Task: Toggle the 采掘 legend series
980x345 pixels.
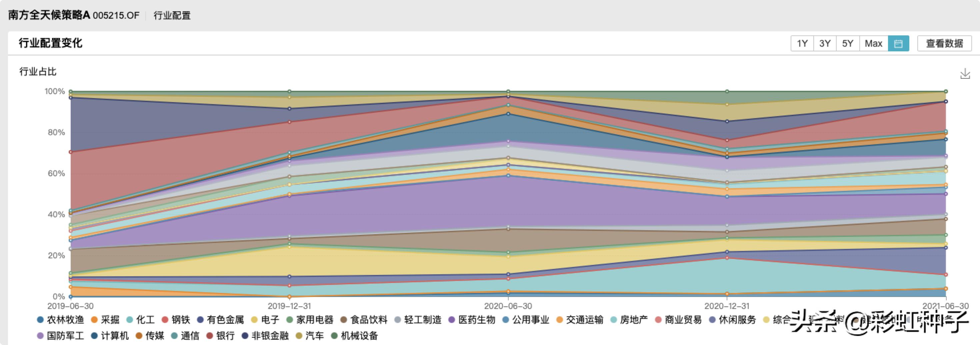Action: [105, 320]
